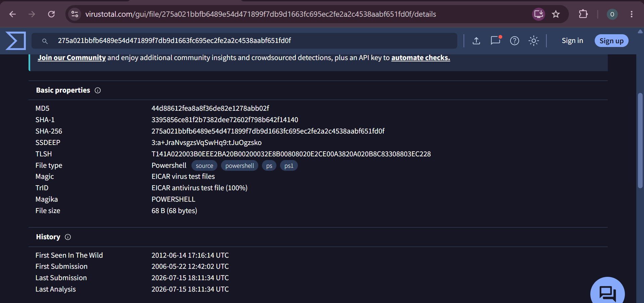Click the search magnifier icon

click(x=45, y=41)
